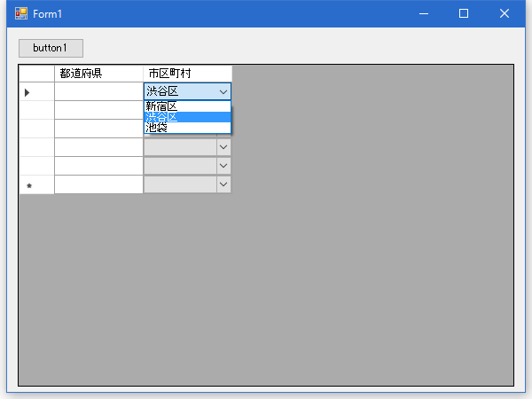Click the second row's 都道府県 cell
Viewport: 532px width, 399px height.
98,110
